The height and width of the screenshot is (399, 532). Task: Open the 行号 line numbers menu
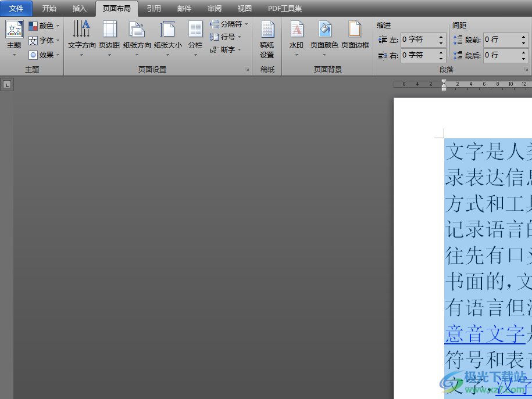(225, 37)
